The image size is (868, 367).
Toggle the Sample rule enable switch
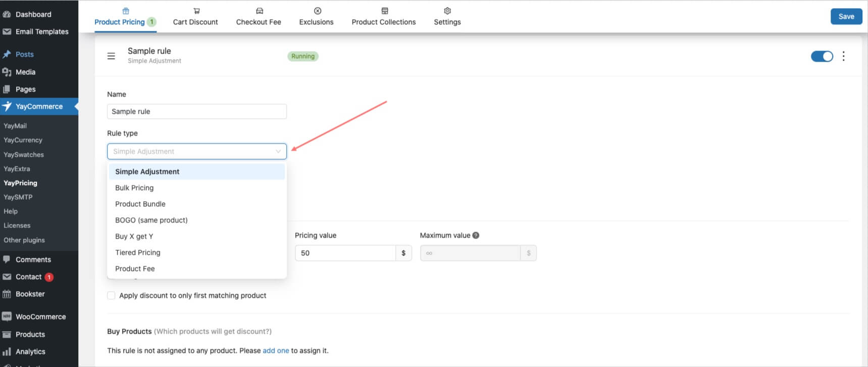pyautogui.click(x=822, y=56)
